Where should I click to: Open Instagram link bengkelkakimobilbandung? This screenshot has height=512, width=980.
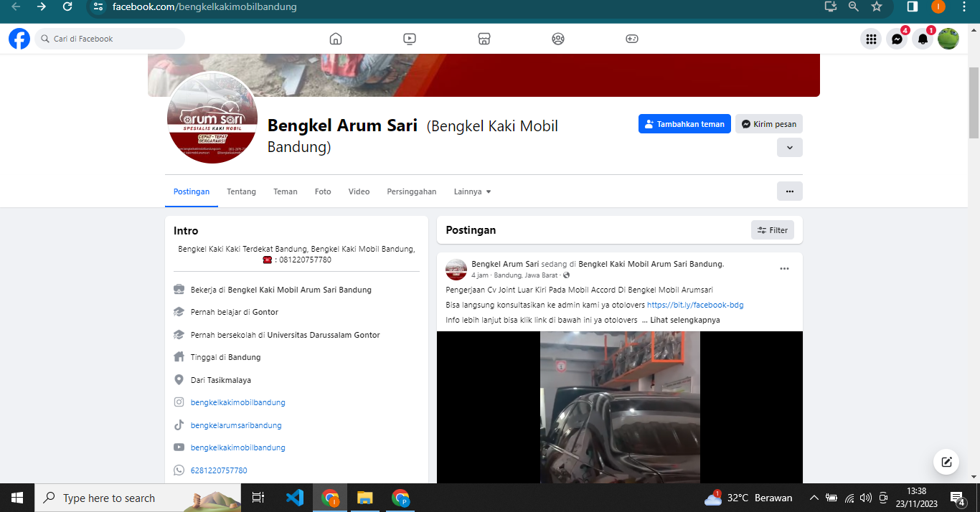point(238,402)
